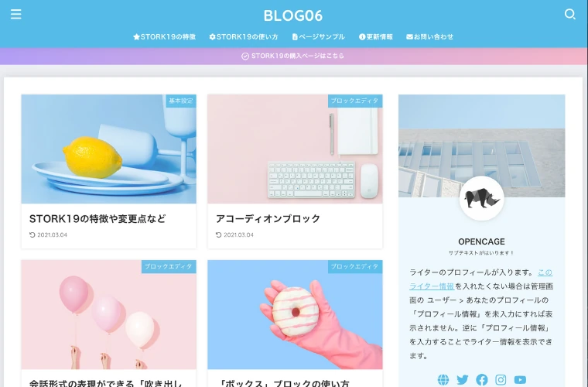Click the BLOG06 site title
This screenshot has width=588, height=387.
(293, 15)
